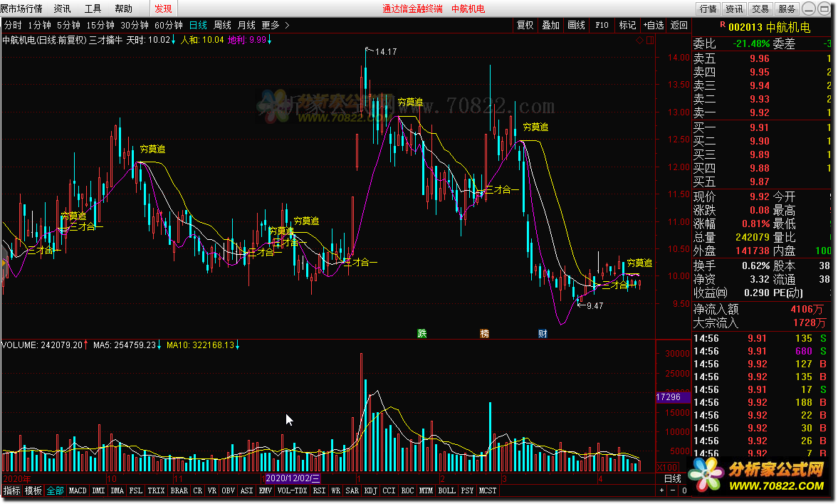Click the X100 volume scale label
The width and height of the screenshot is (838, 504).
coord(667,467)
